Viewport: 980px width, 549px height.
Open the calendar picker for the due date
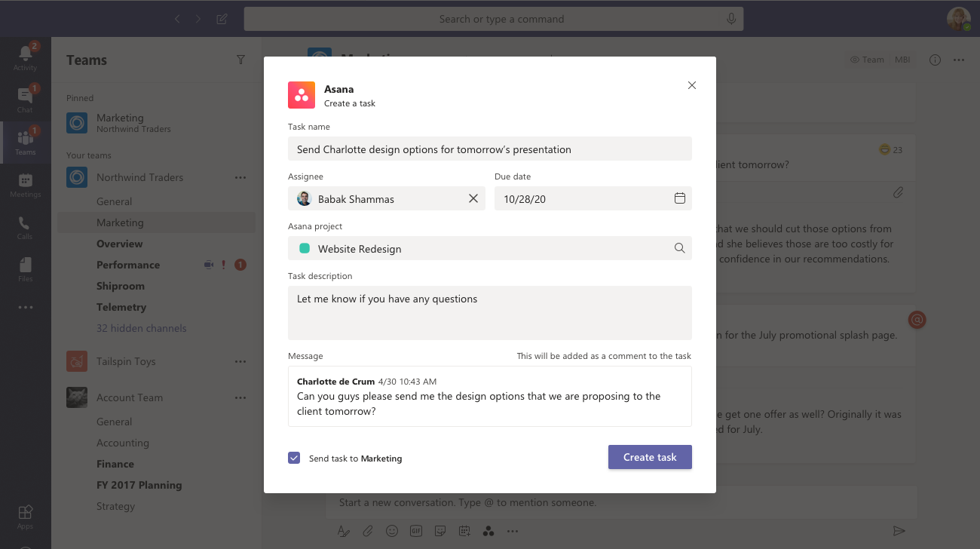pos(679,198)
